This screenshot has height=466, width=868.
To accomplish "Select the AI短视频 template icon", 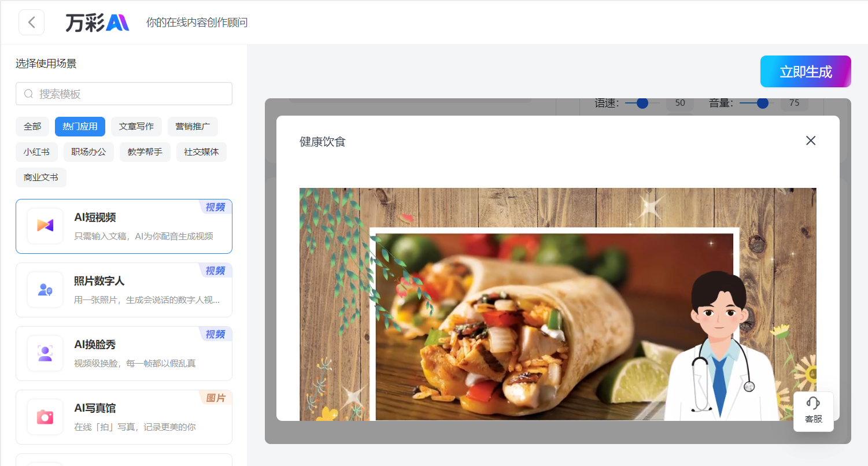I will [x=45, y=225].
